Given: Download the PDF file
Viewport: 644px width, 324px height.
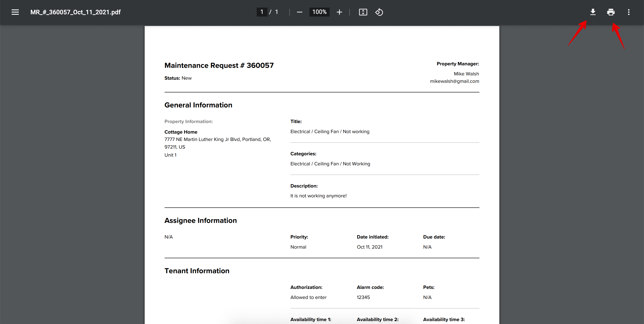Looking at the screenshot, I should click(x=593, y=12).
